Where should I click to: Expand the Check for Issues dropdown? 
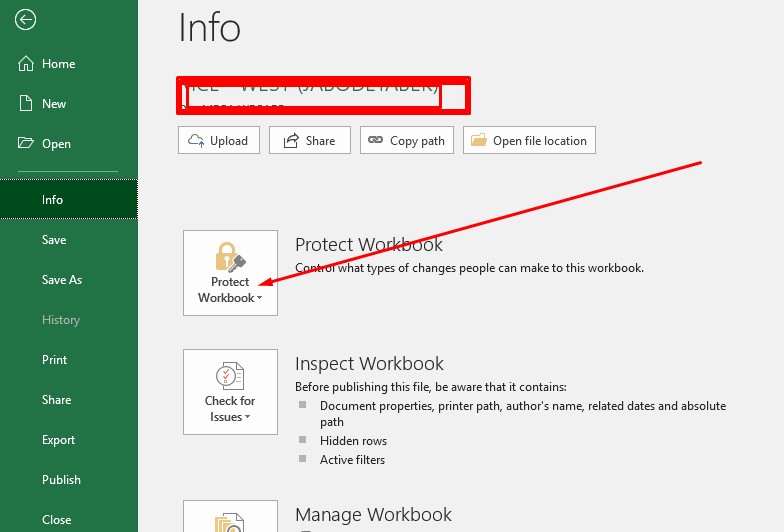tap(230, 392)
